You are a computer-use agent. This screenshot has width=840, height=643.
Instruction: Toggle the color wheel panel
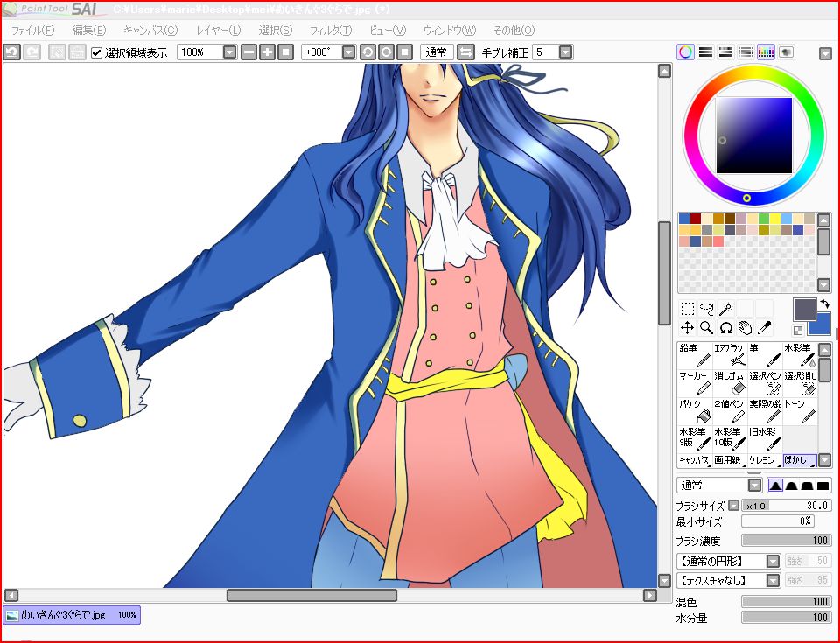(x=686, y=52)
